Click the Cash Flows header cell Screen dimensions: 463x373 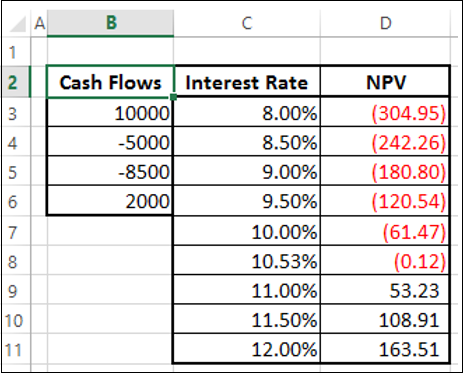(110, 82)
